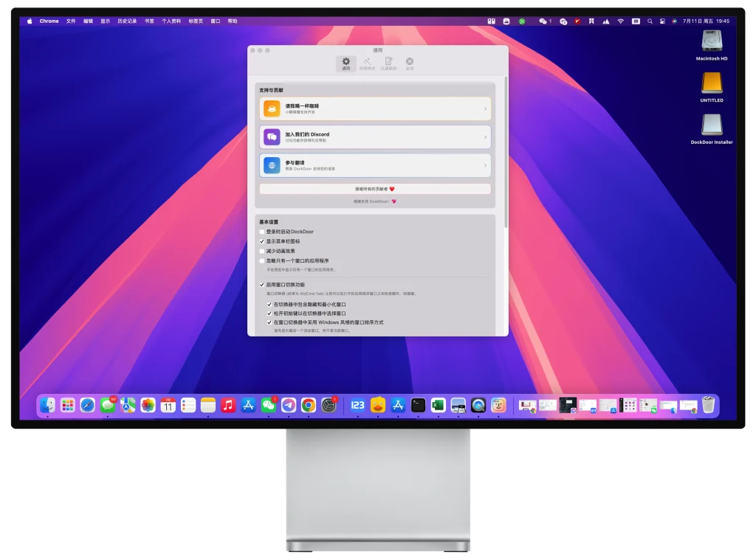Expand the 参与翻译 row chevron
Viewport: 756px width, 560px height.
(486, 165)
